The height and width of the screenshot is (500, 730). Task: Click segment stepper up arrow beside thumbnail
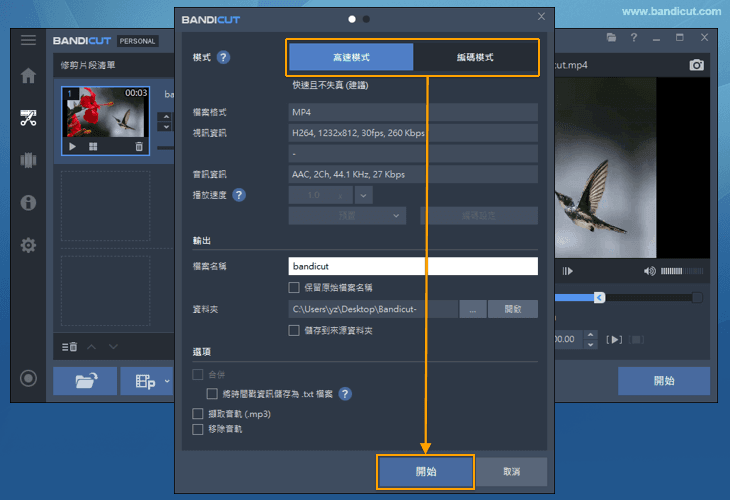[x=166, y=116]
